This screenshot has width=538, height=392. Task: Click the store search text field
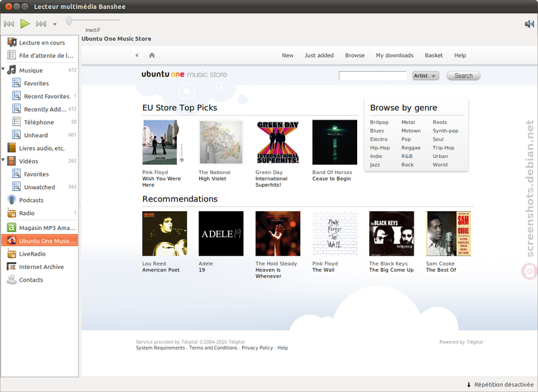pos(373,75)
